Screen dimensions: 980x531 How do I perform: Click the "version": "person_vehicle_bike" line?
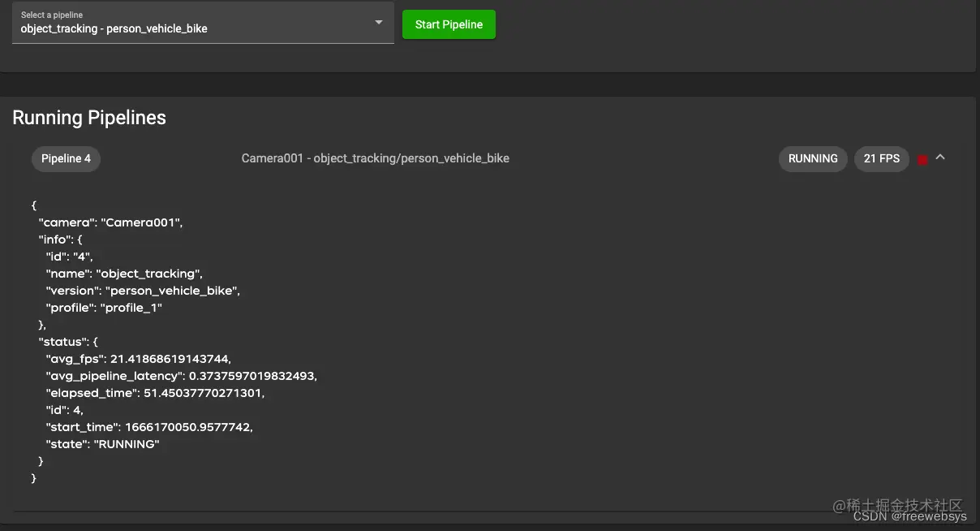tap(143, 291)
